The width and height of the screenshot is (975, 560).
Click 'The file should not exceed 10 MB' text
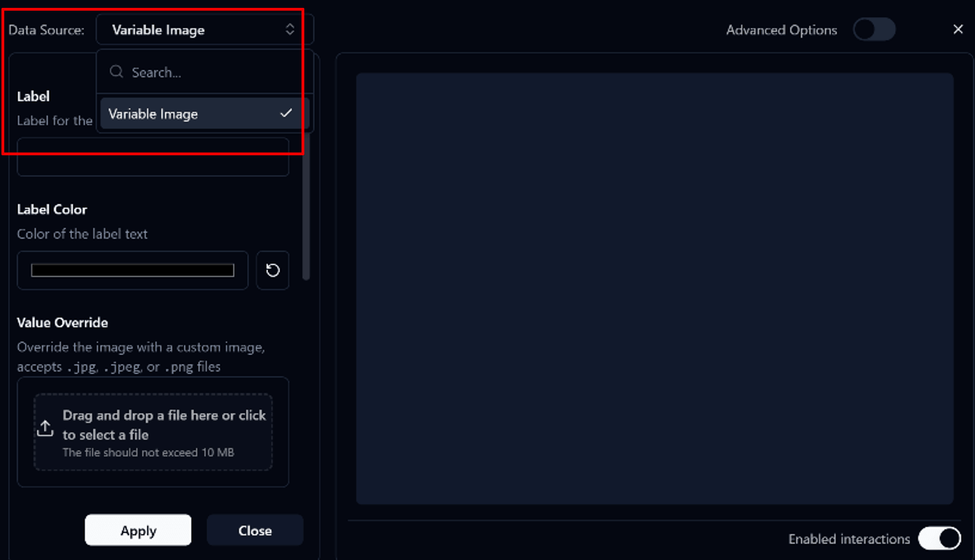pyautogui.click(x=148, y=452)
